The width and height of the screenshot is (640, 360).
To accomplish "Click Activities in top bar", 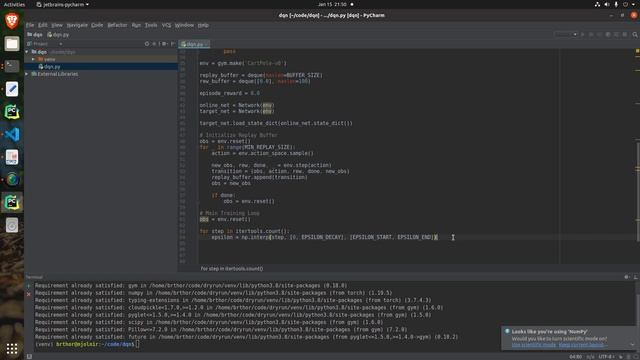I will pos(14,4).
